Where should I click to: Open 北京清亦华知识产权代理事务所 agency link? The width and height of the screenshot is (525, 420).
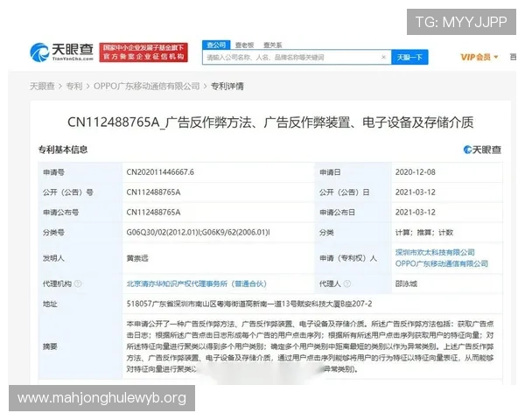point(197,283)
